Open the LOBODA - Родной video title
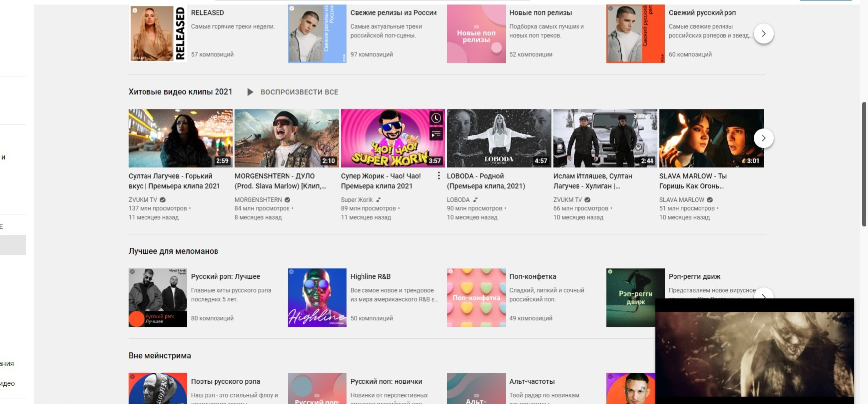The width and height of the screenshot is (868, 404). (486, 181)
